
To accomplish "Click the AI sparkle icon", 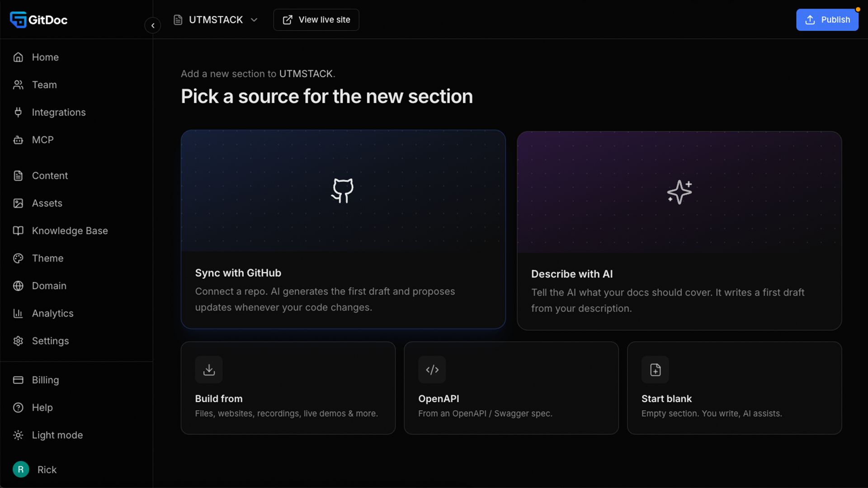I will click(679, 192).
